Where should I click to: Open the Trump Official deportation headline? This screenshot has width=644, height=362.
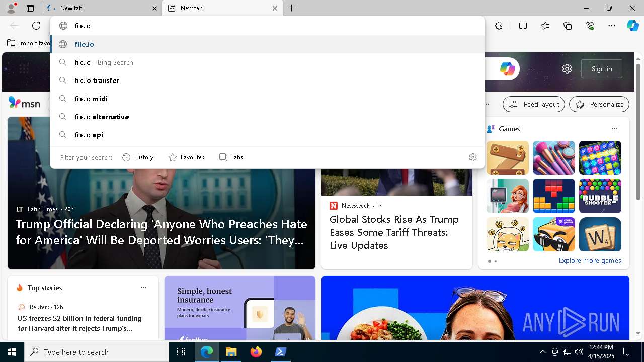click(x=161, y=232)
